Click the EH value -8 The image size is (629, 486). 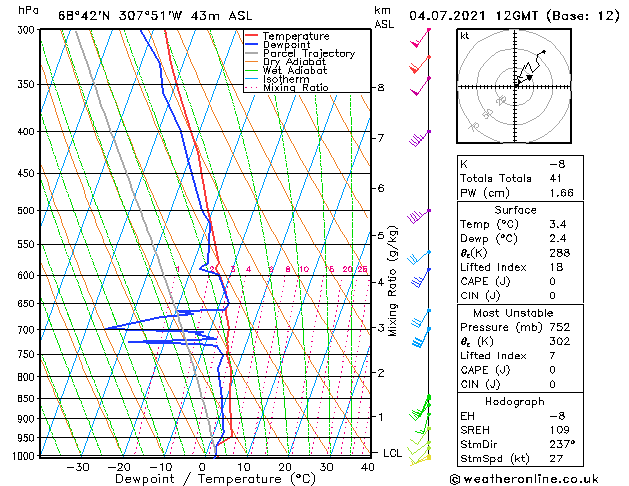pos(557,416)
